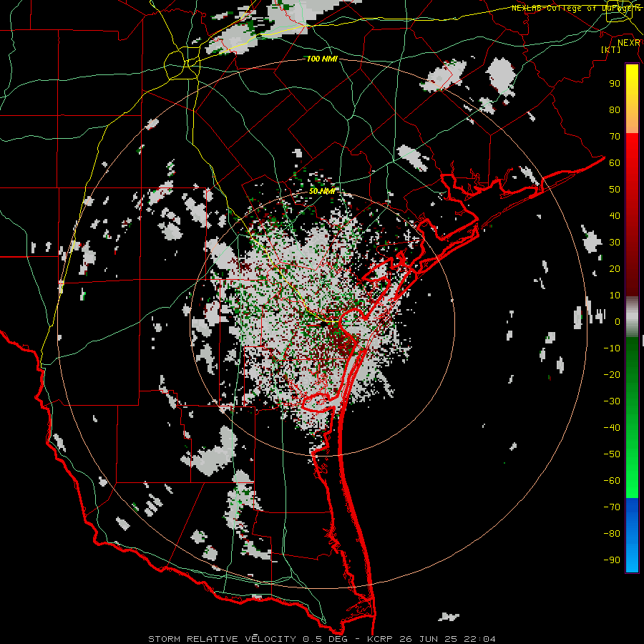
Task: Select the -70 label on the velocity scale
Action: tap(612, 507)
